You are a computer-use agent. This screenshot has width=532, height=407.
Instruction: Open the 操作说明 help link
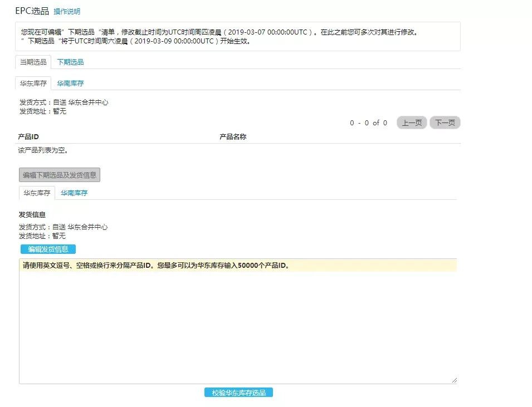67,11
